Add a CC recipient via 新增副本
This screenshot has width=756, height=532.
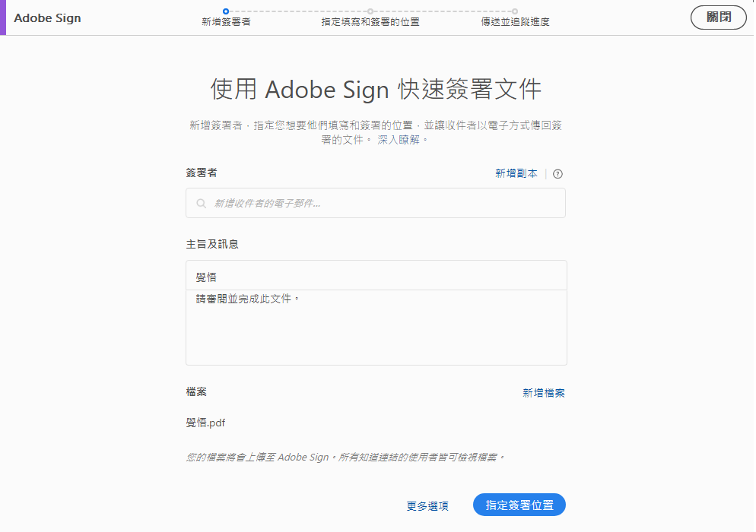[x=518, y=173]
